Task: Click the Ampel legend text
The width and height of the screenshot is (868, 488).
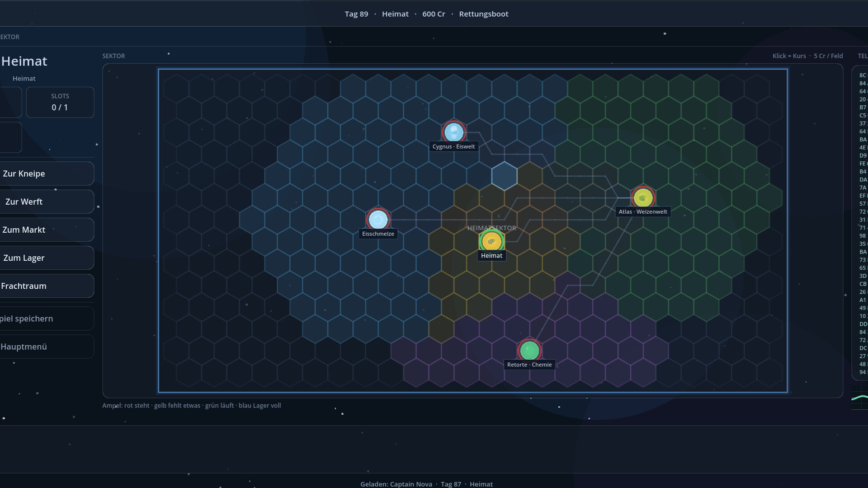Action: tap(192, 405)
